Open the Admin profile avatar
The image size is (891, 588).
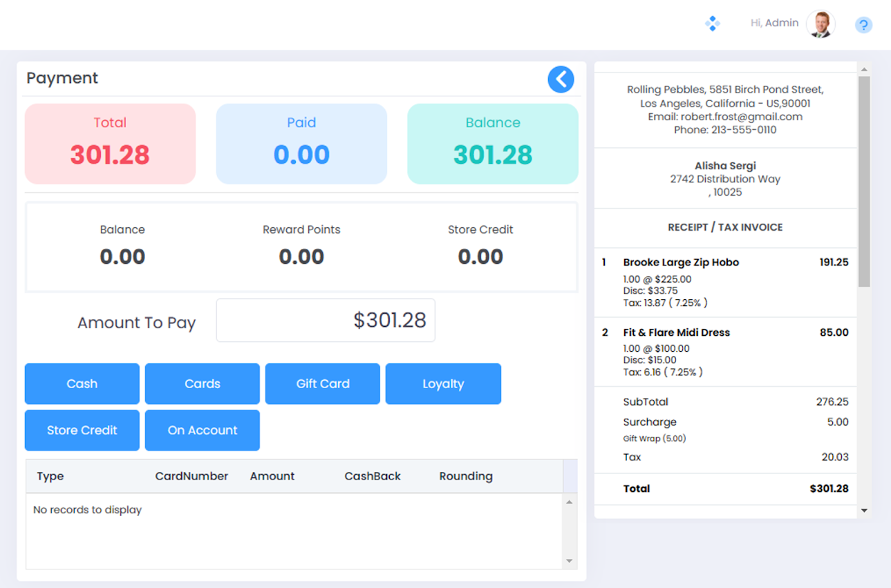[x=821, y=24]
